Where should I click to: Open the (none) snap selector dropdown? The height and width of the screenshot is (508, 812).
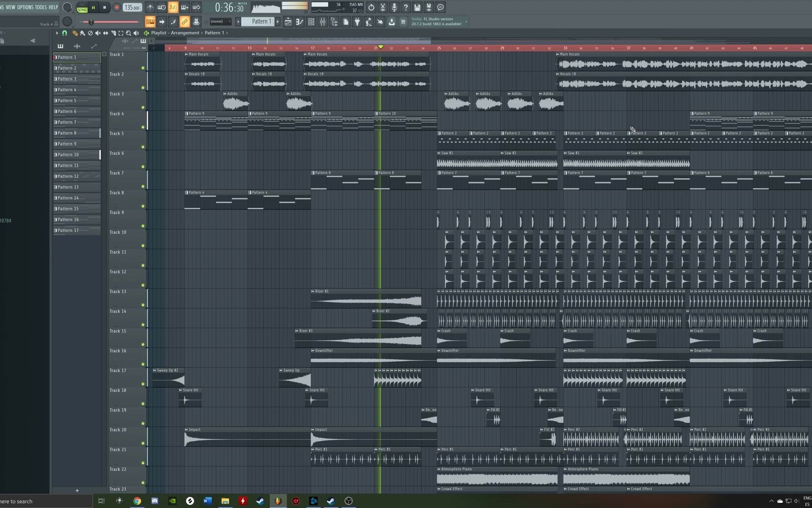(x=220, y=21)
